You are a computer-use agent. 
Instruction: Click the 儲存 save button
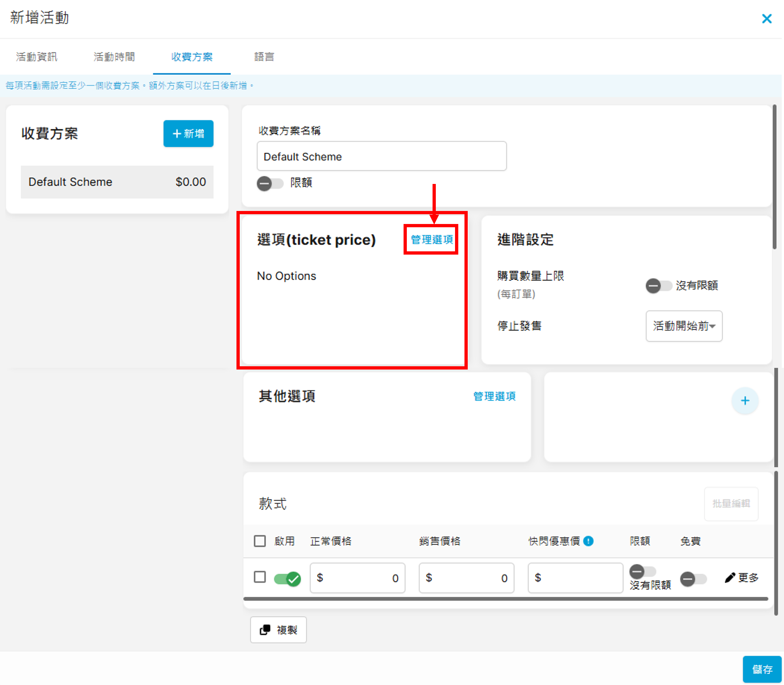tap(762, 669)
